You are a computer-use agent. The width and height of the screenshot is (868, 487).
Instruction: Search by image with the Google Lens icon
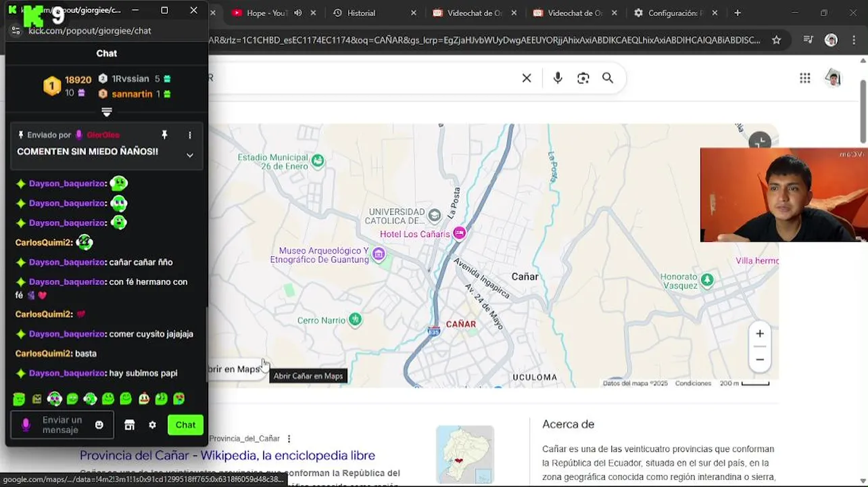583,78
